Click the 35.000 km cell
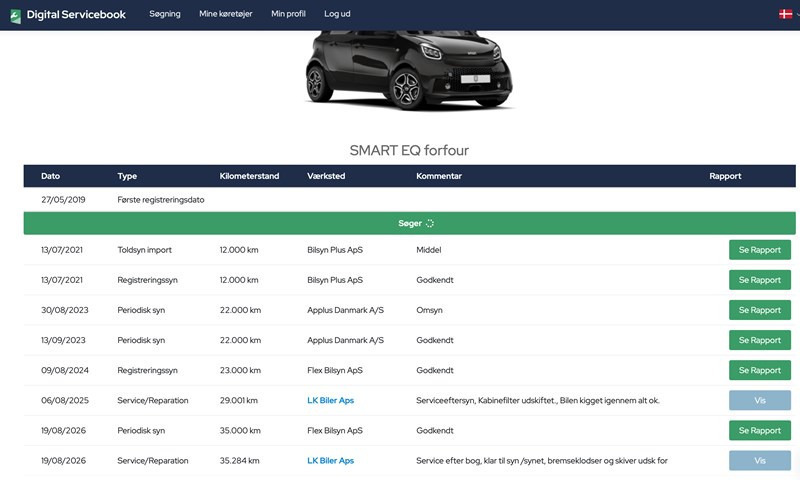Viewport: 800px width, 480px height. [x=240, y=431]
